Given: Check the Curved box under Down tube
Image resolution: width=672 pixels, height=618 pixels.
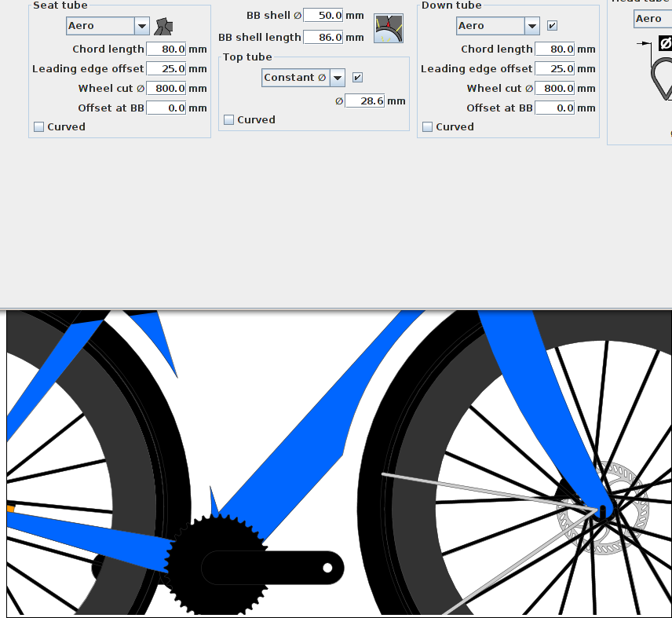Looking at the screenshot, I should 427,127.
